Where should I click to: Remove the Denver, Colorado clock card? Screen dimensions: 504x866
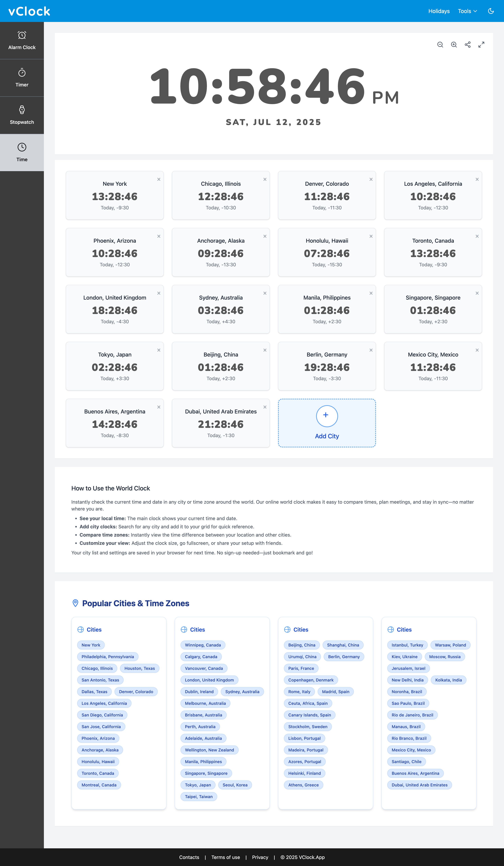coord(371,179)
